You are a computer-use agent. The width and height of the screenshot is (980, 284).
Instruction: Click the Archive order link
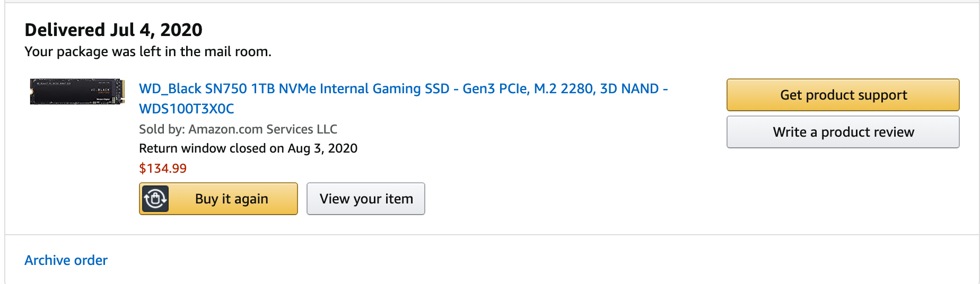point(66,260)
